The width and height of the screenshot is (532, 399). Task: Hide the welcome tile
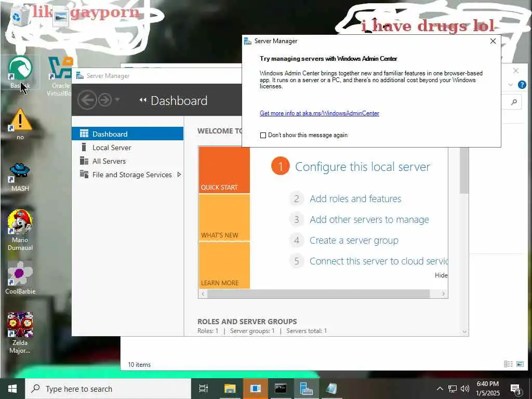(x=441, y=275)
